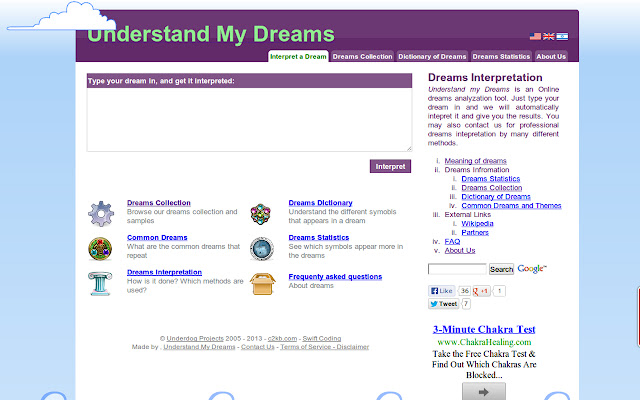
Task: Open the About Us tab
Action: 551,56
